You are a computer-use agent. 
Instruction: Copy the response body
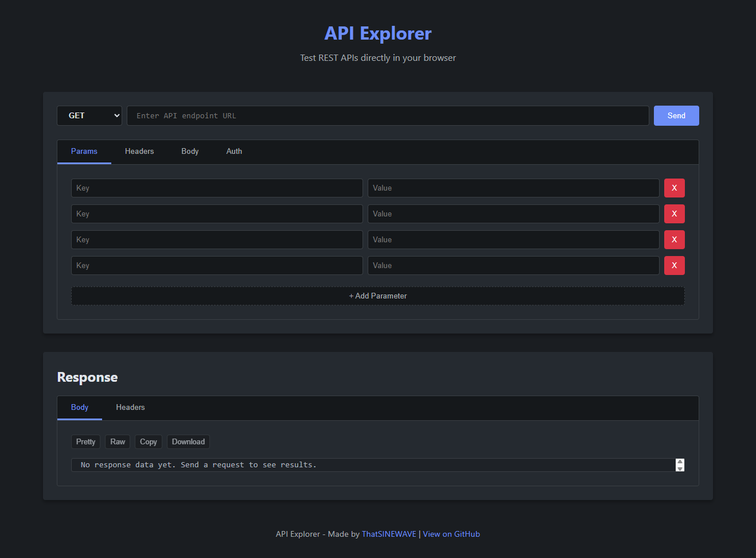pyautogui.click(x=148, y=441)
